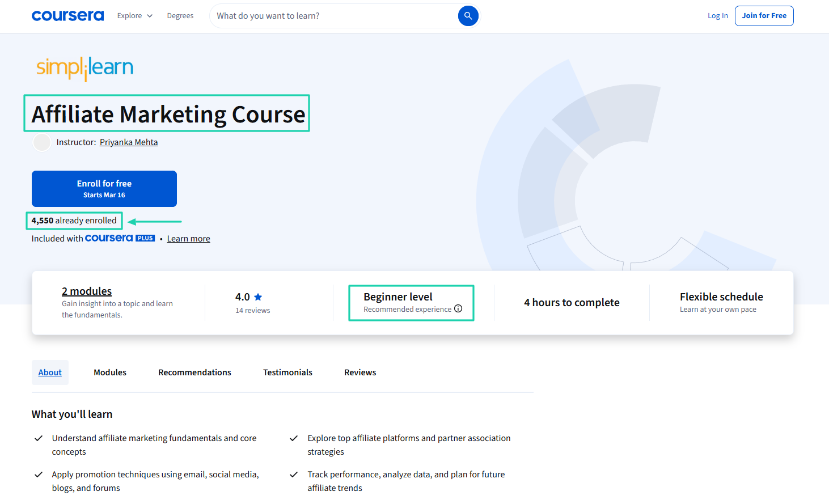
Task: Click the Simplilearn partner logo
Action: [x=84, y=67]
